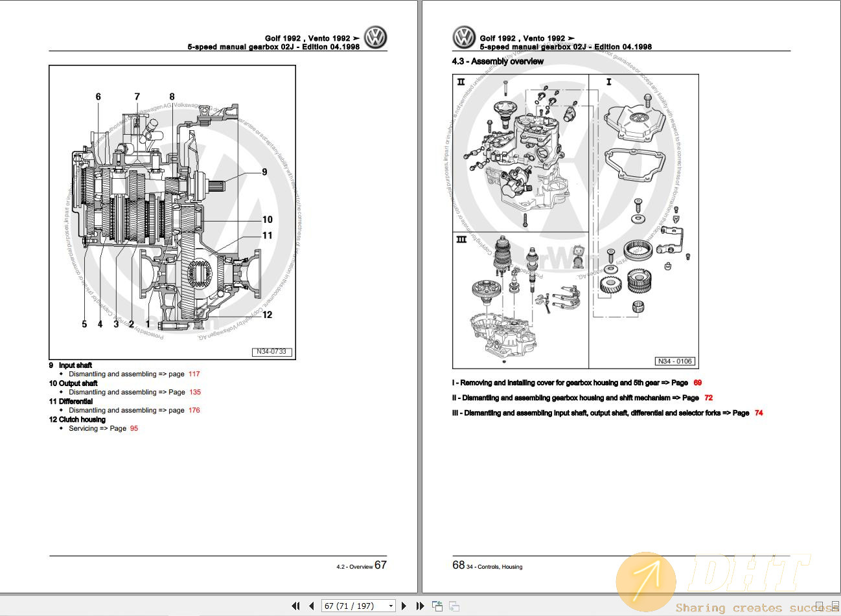Viewport: 841px width, 616px height.
Task: Open the page number dropdown arrow
Action: [x=391, y=606]
